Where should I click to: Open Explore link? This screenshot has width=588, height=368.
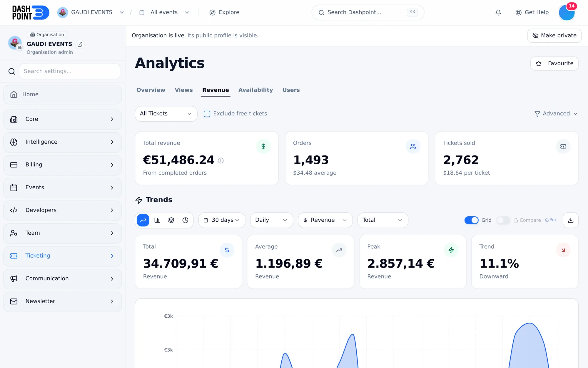[224, 12]
